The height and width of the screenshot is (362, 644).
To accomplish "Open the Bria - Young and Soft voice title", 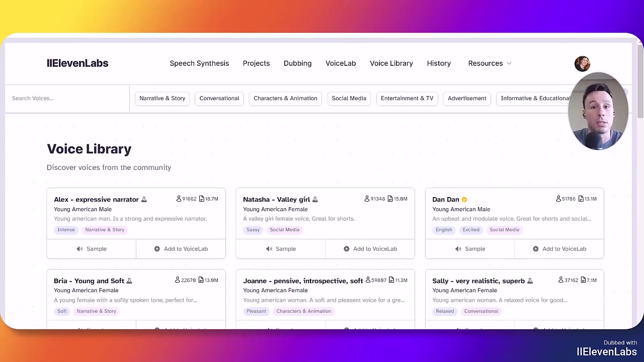I will [x=89, y=281].
